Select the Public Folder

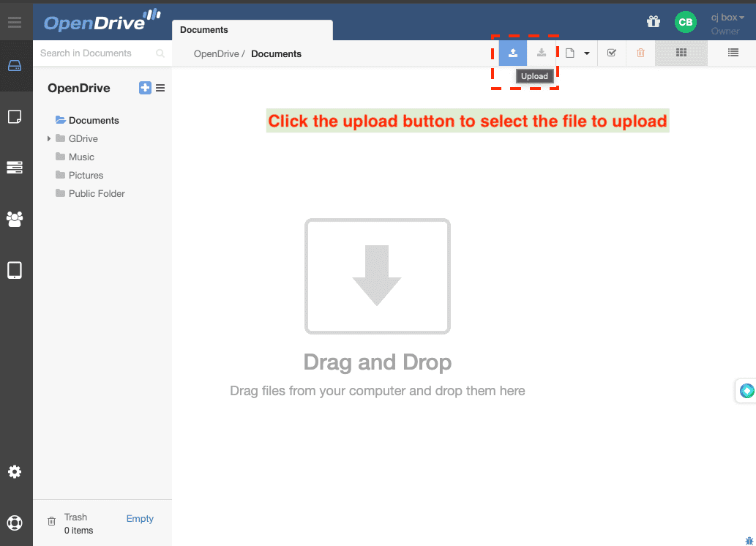90,193
